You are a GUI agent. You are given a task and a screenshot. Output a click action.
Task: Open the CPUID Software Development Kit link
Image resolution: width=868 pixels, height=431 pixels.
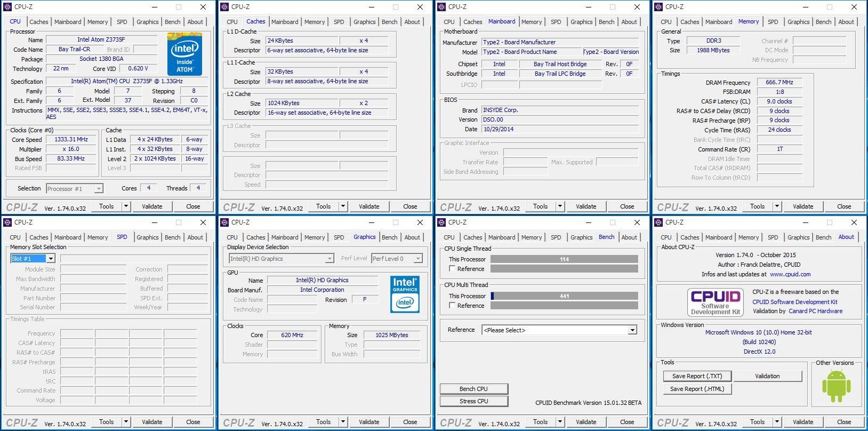point(795,302)
